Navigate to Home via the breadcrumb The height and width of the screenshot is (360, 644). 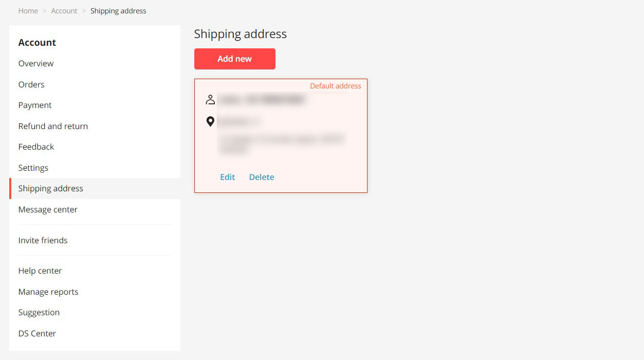[x=28, y=10]
